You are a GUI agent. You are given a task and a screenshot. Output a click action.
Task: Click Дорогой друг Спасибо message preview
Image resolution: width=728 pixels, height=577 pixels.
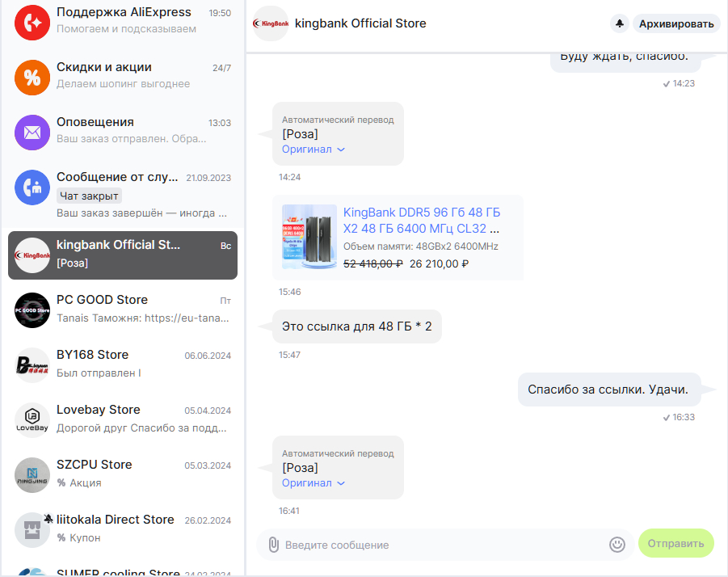coord(141,428)
